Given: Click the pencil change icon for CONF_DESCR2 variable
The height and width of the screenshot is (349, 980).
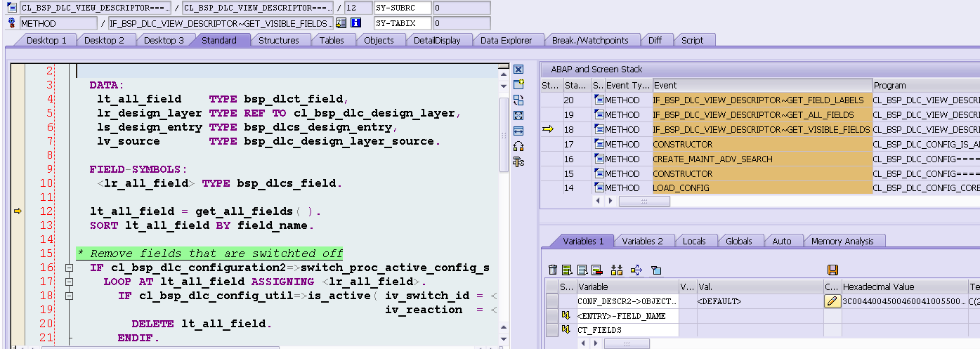Looking at the screenshot, I should point(832,301).
